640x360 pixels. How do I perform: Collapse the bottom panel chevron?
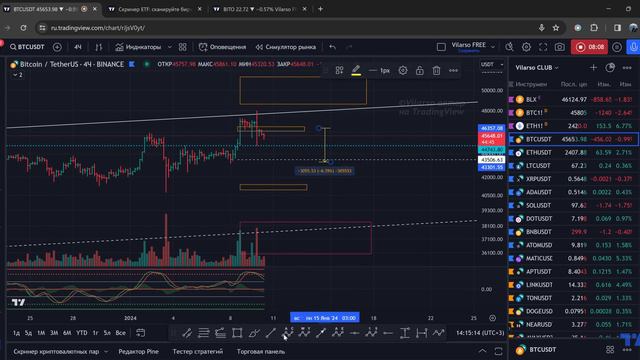tap(482, 351)
